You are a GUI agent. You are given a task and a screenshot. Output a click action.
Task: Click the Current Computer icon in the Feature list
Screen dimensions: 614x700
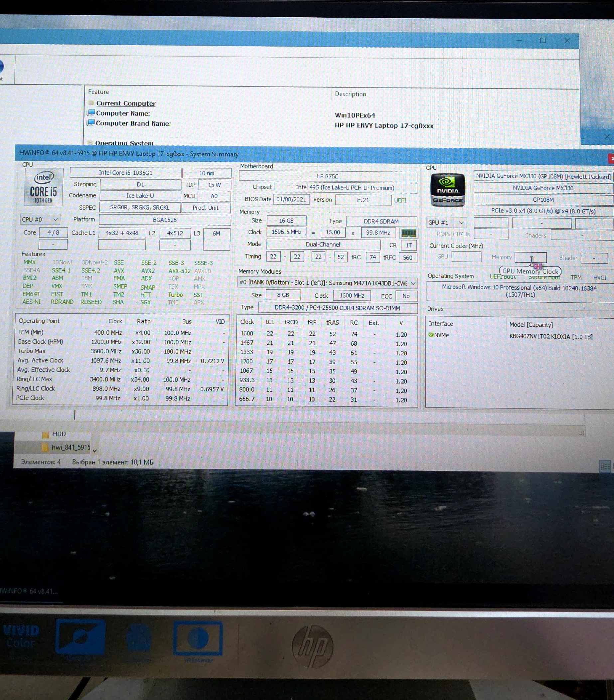pyautogui.click(x=91, y=103)
